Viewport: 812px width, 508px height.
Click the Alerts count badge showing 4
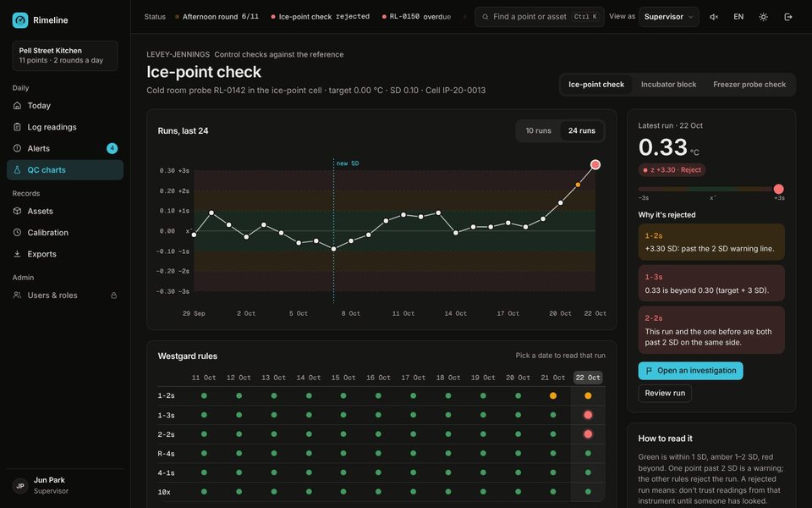[x=112, y=148]
